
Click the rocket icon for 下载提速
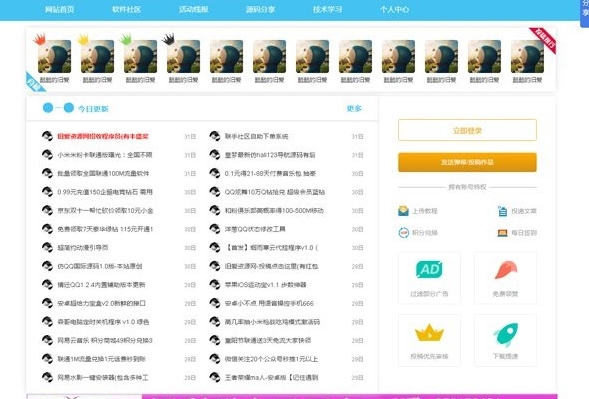click(506, 334)
